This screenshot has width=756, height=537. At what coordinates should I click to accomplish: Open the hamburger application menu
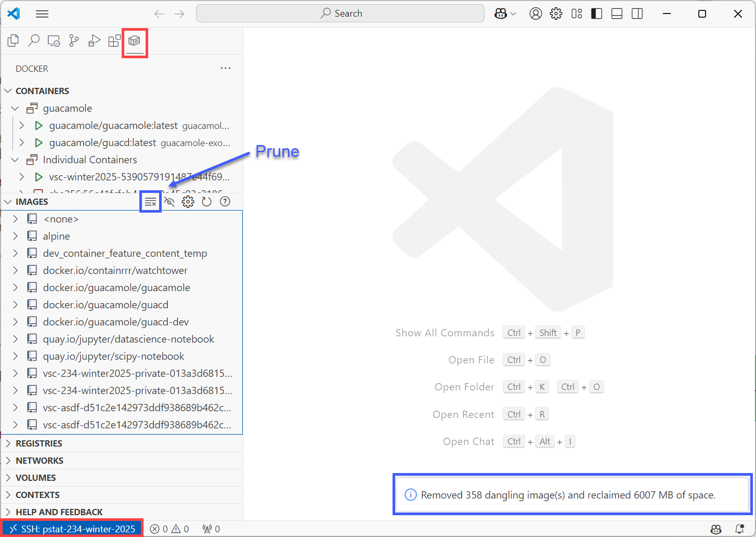click(x=42, y=14)
